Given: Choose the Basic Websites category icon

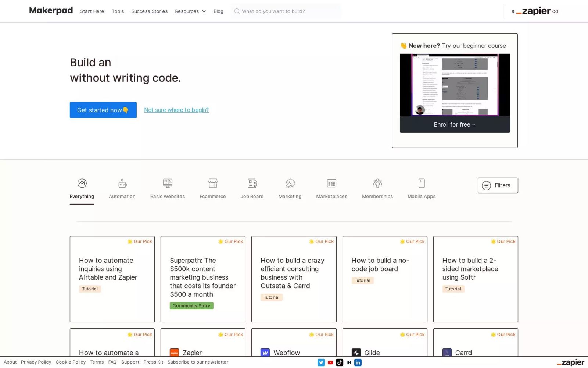Looking at the screenshot, I should pos(168,183).
